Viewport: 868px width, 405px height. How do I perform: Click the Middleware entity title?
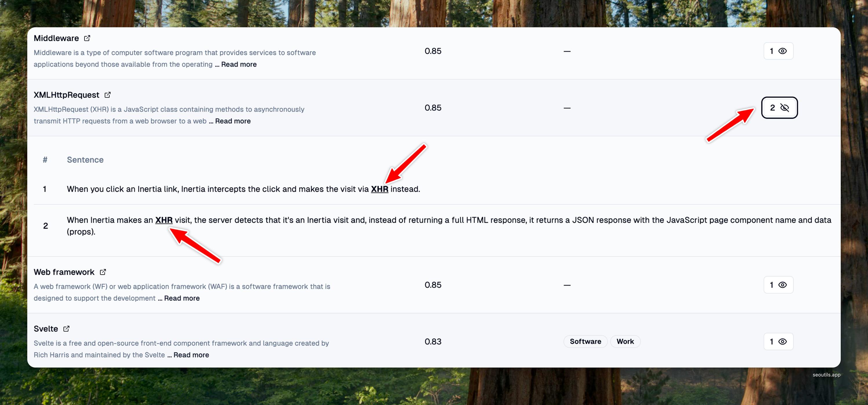coord(56,38)
